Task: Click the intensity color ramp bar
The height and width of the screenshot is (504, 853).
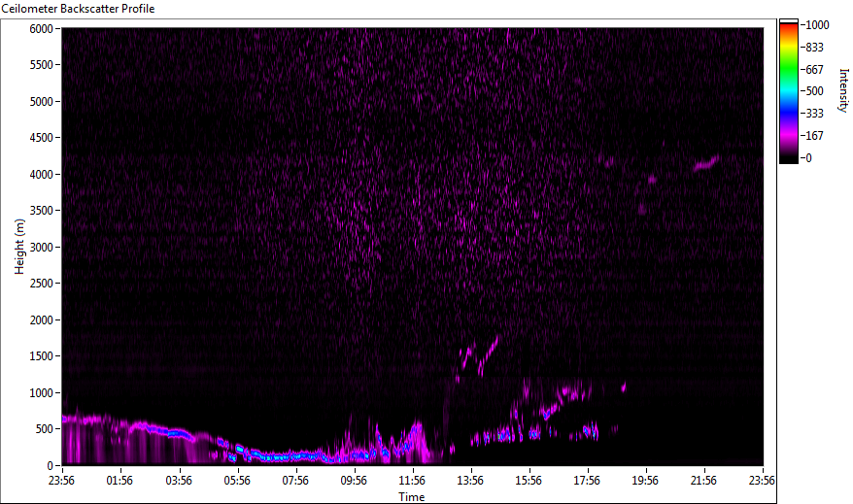Action: (788, 91)
